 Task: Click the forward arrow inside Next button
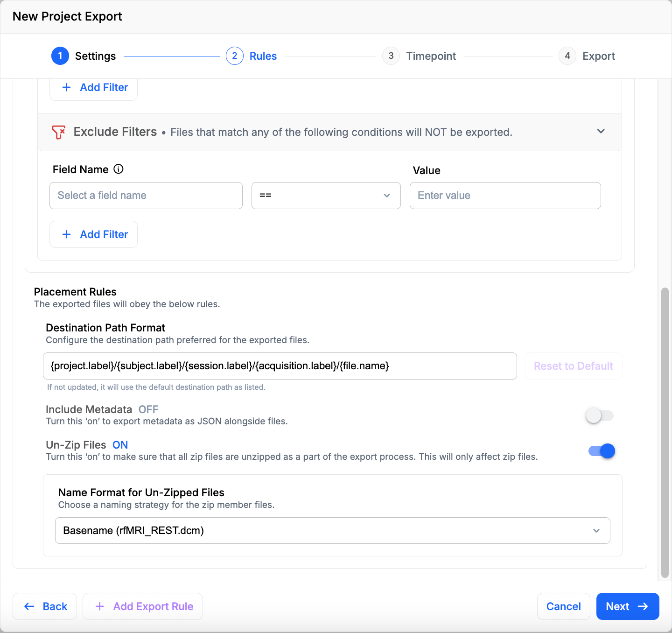click(x=643, y=606)
